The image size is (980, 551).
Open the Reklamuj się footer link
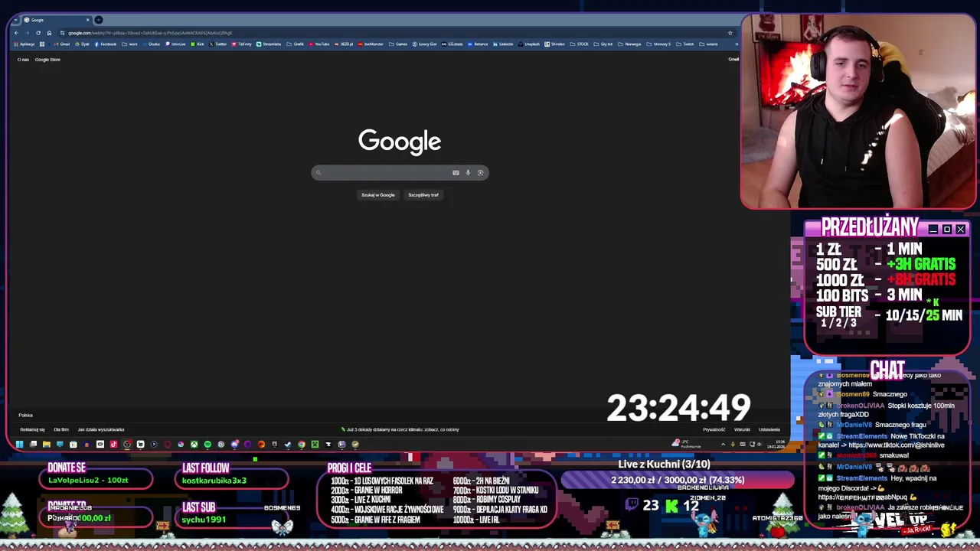tap(33, 430)
